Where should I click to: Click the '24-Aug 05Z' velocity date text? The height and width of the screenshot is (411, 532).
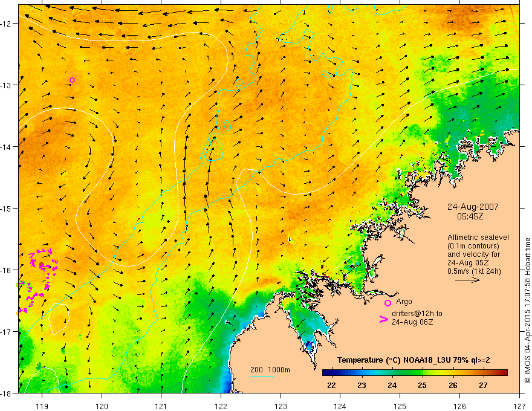click(x=468, y=263)
